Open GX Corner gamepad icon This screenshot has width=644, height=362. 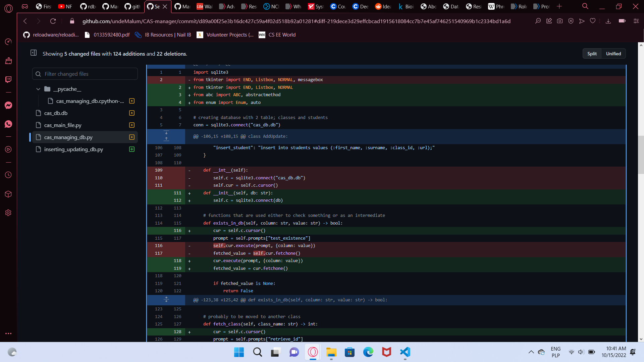pos(25,6)
